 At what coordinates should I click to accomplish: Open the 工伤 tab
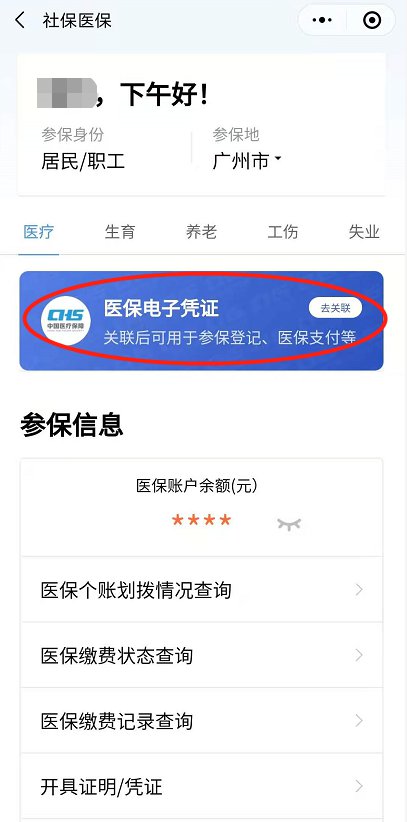click(x=283, y=232)
